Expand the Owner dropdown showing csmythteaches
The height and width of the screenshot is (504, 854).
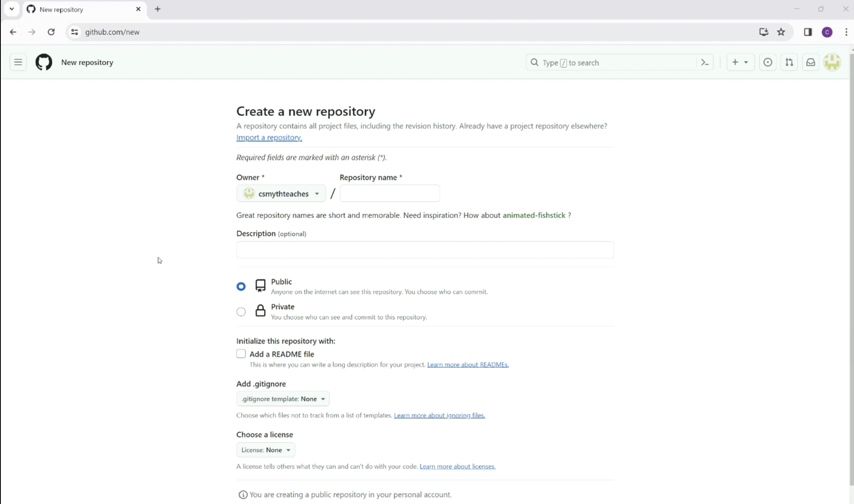click(x=281, y=194)
